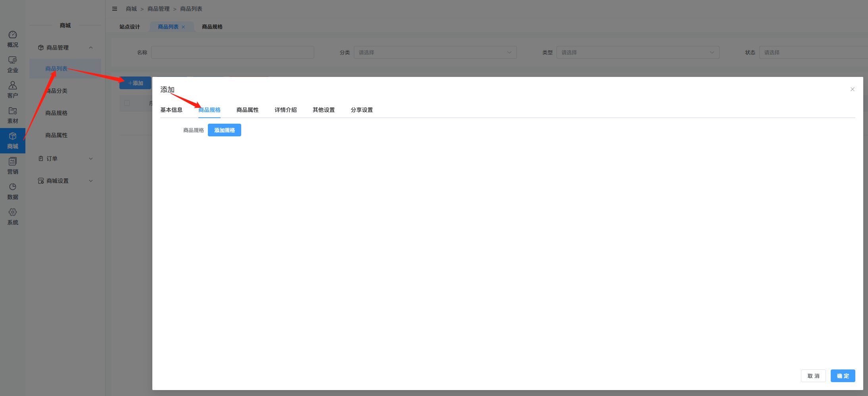Close the 添加 dialog with X
This screenshot has height=396, width=868.
852,89
